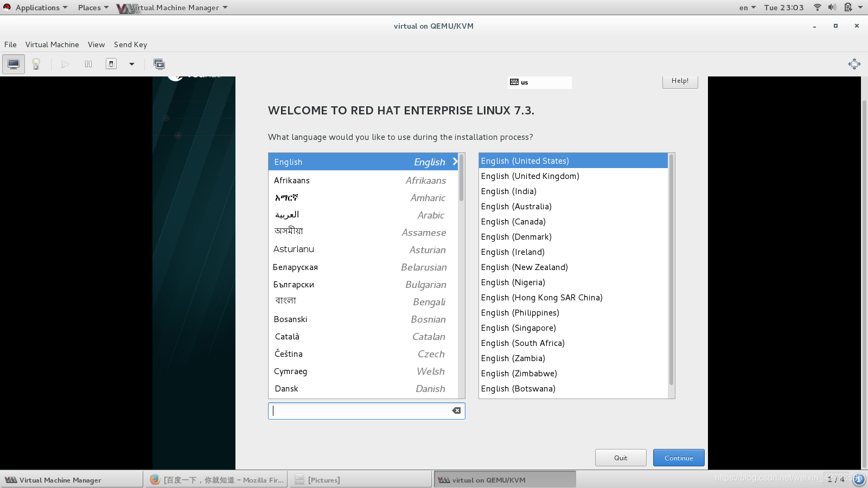868x488 pixels.
Task: Click the us keyboard layout indicator
Action: click(x=540, y=82)
